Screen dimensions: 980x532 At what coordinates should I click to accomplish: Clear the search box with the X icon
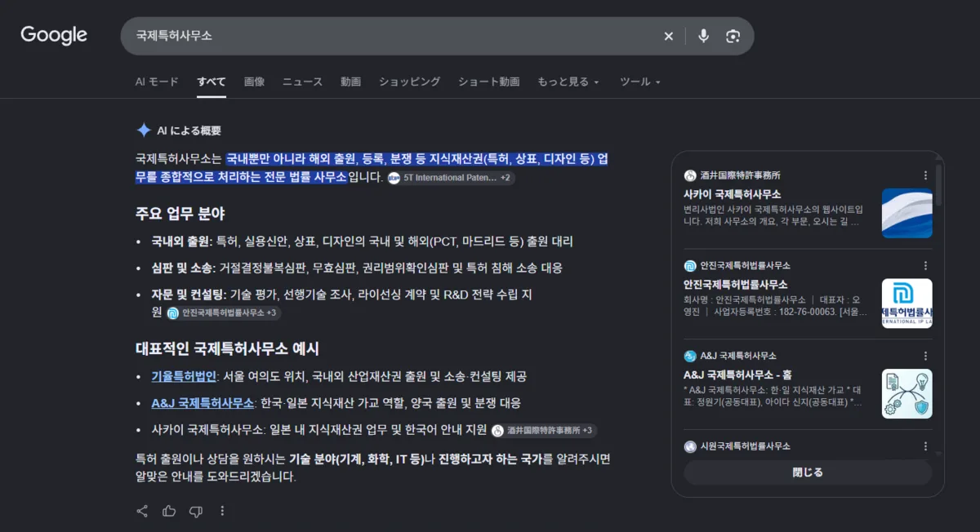(668, 36)
